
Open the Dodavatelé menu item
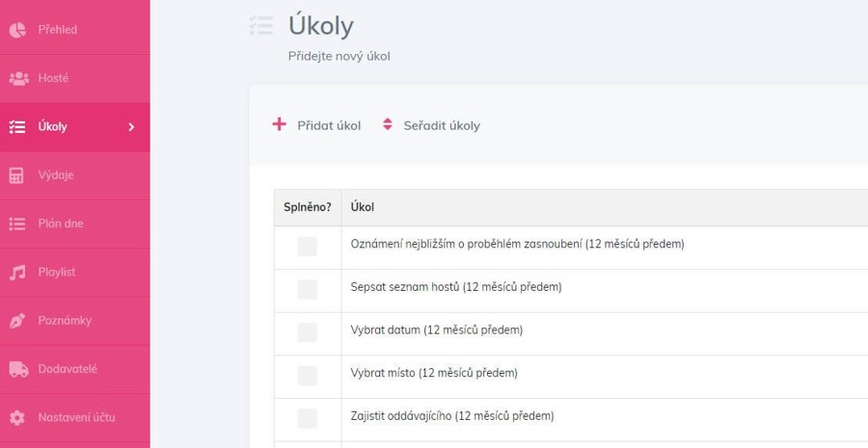74,369
